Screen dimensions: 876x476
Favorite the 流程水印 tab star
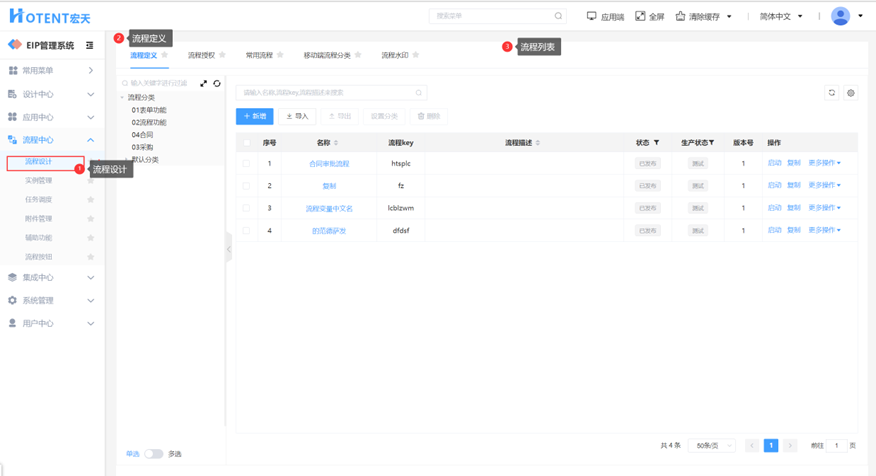pos(416,55)
